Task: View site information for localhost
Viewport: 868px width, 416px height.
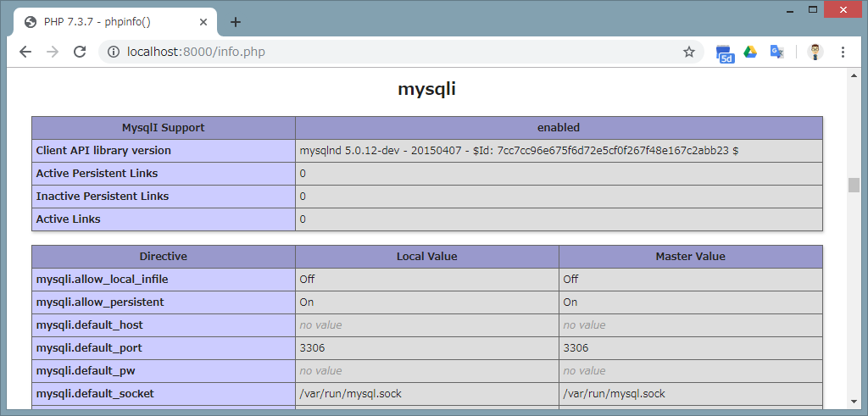Action: [113, 52]
